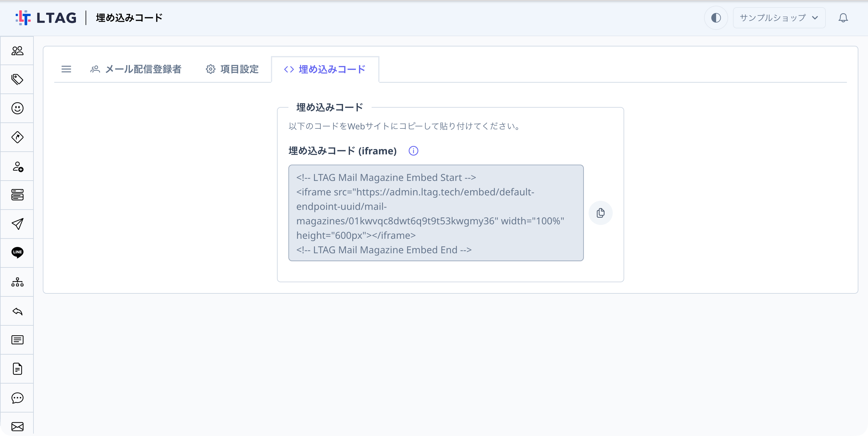Click the 埋め込みコード (iframe) label
Viewport: 868px width, 436px height.
pos(342,151)
